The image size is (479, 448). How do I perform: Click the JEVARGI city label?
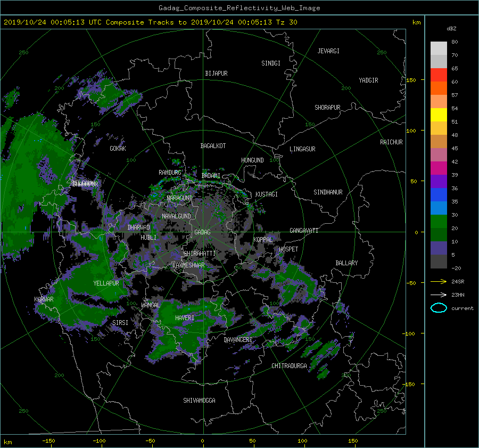coord(328,51)
